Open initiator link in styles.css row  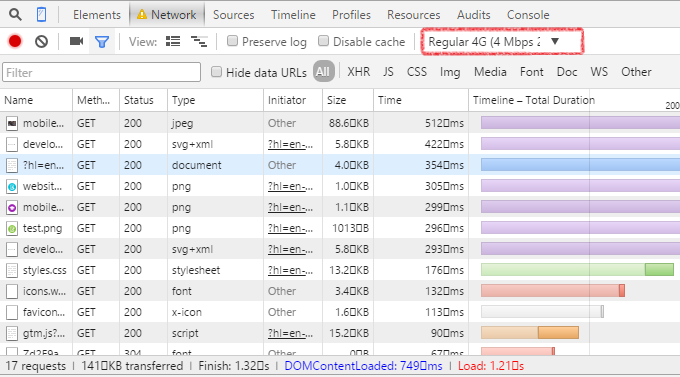click(290, 270)
